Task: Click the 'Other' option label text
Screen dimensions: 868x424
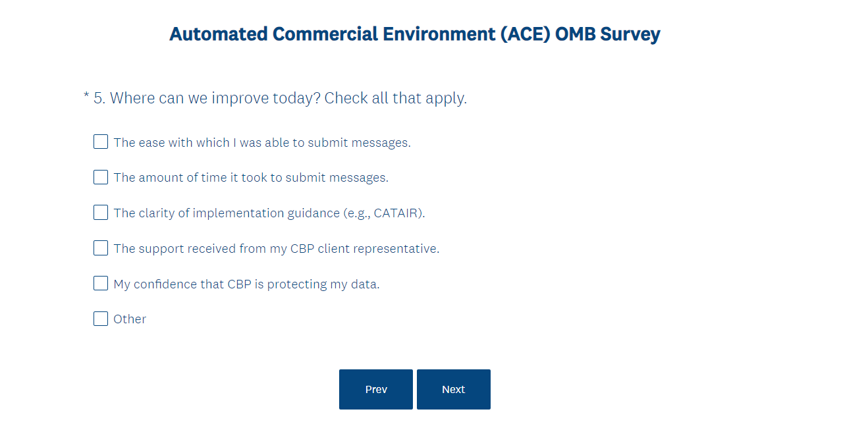Action: tap(130, 319)
